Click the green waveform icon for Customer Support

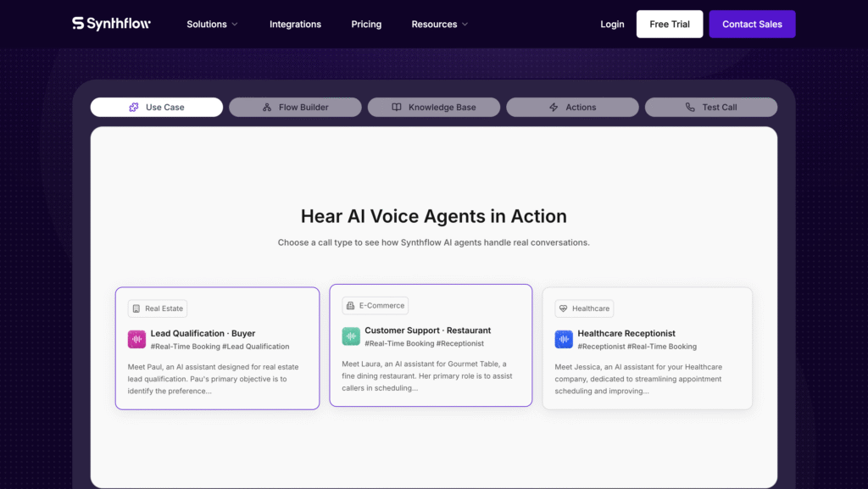tap(351, 336)
